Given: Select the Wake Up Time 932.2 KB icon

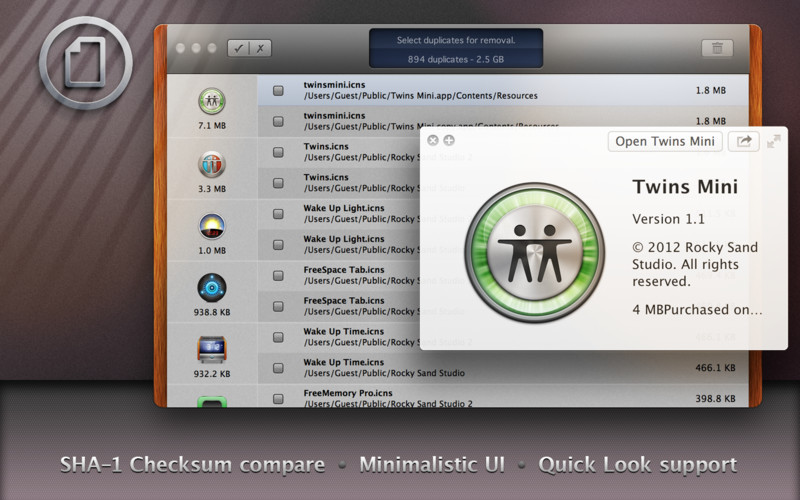Looking at the screenshot, I should point(212,349).
